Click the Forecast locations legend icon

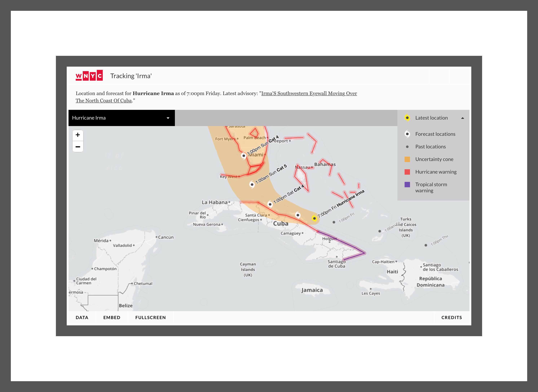(x=407, y=134)
